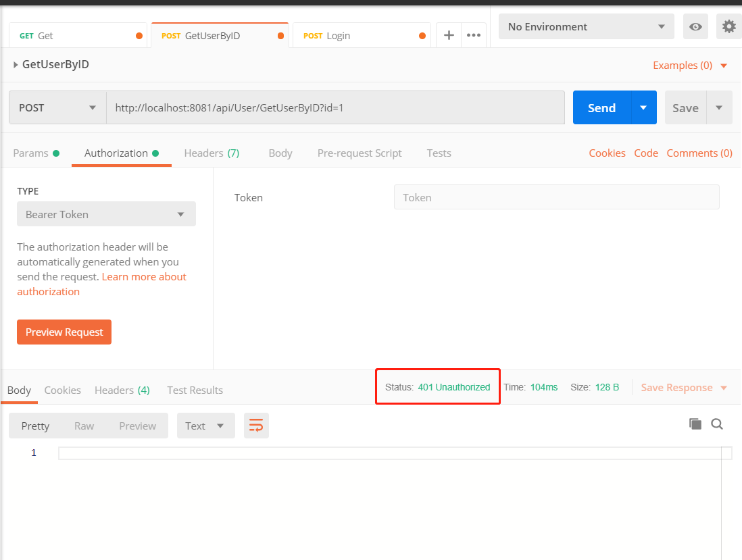Click the Preview Request button
The image size is (742, 560).
(64, 332)
